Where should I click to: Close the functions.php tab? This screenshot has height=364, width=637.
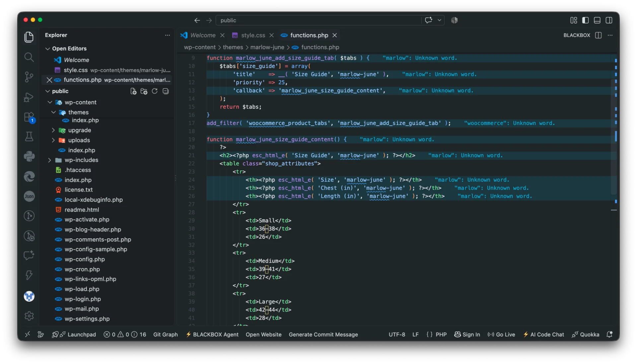[x=335, y=35]
